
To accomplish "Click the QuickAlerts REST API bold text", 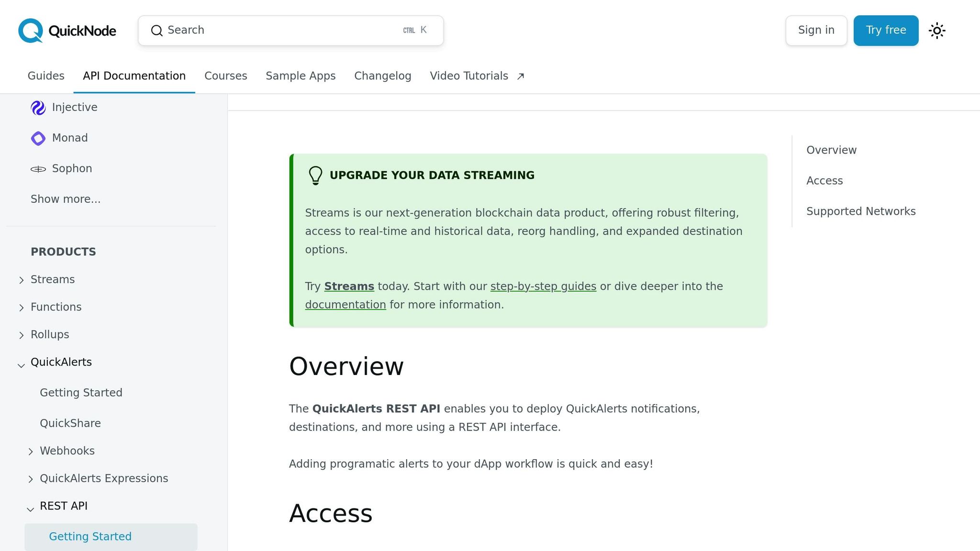I will tap(376, 408).
